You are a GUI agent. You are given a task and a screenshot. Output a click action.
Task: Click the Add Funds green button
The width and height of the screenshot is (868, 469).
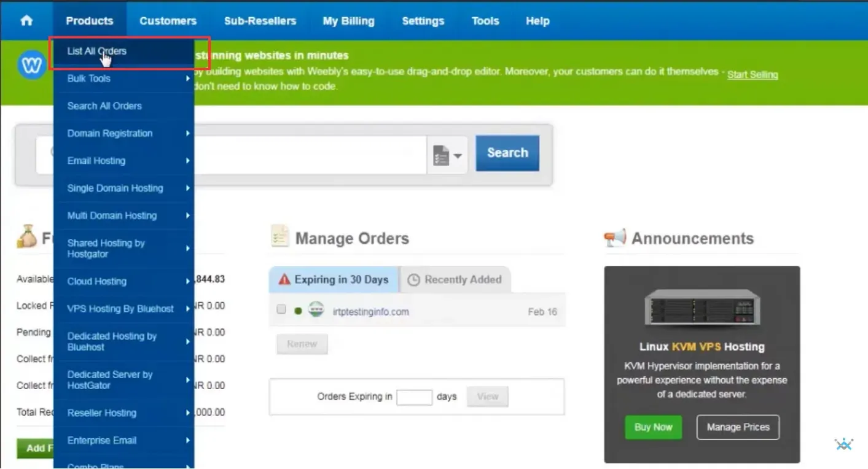click(x=35, y=448)
